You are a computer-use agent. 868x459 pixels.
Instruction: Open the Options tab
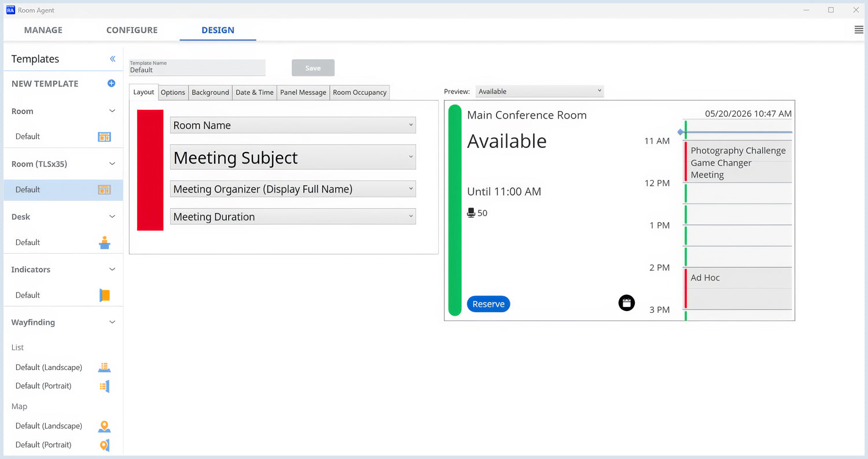(173, 92)
